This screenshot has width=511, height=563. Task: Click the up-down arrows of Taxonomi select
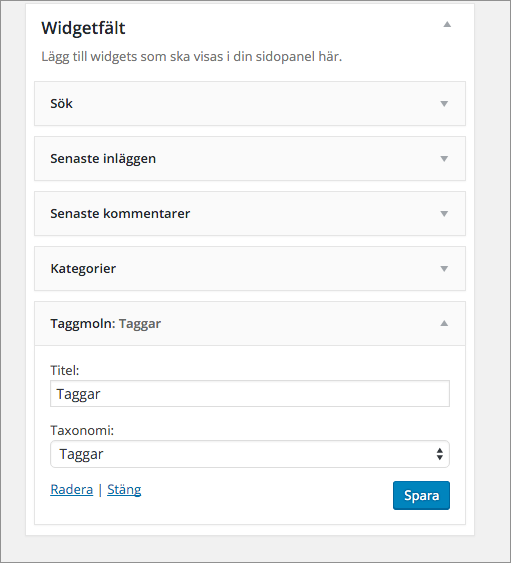[440, 454]
